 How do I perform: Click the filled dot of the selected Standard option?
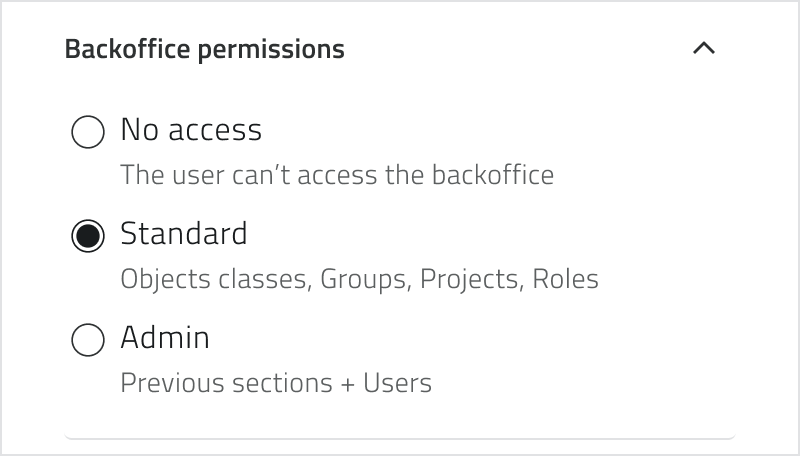click(88, 236)
